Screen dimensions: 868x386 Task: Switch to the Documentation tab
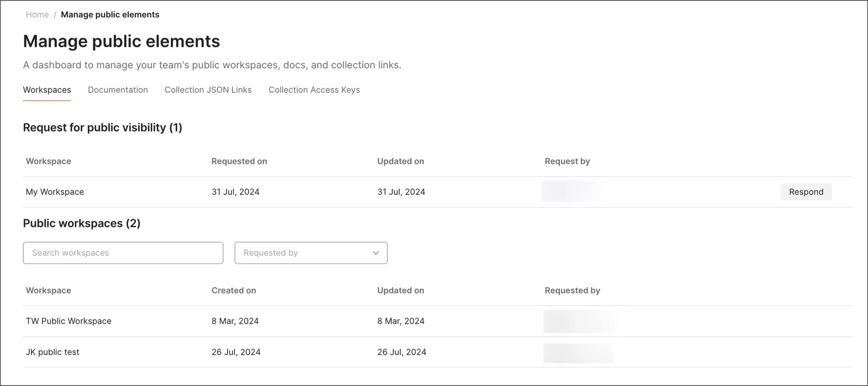tap(118, 90)
